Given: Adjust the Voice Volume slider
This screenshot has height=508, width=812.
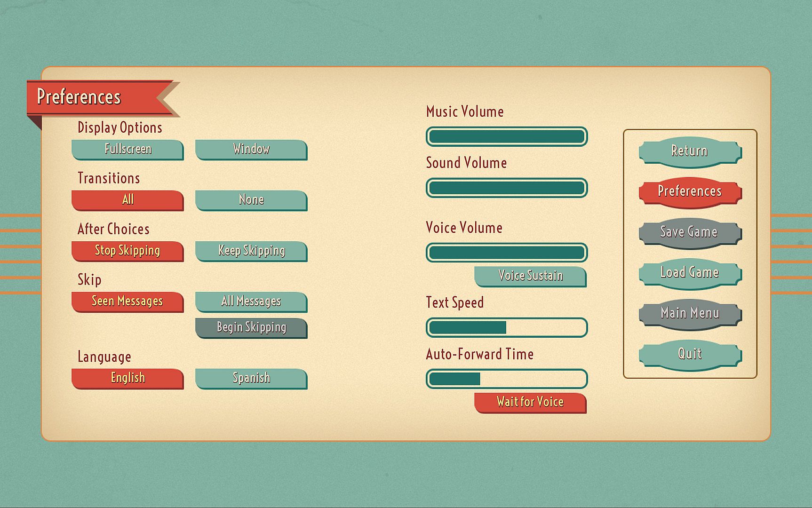Looking at the screenshot, I should click(x=507, y=253).
